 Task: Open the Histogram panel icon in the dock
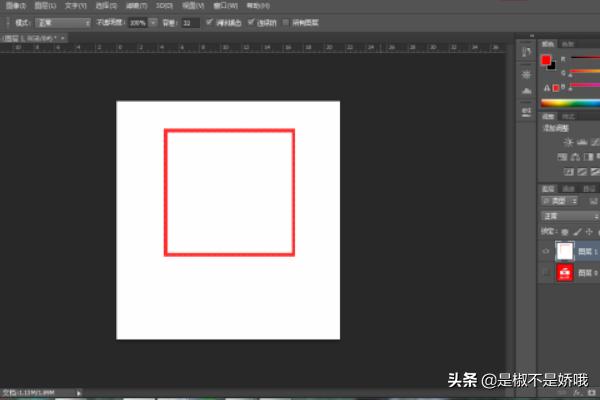pos(527,91)
